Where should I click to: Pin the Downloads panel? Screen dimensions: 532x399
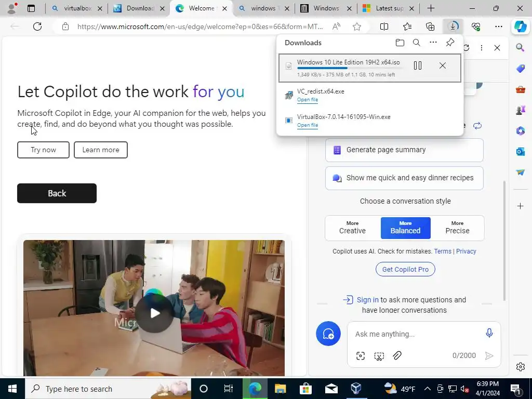coord(450,43)
